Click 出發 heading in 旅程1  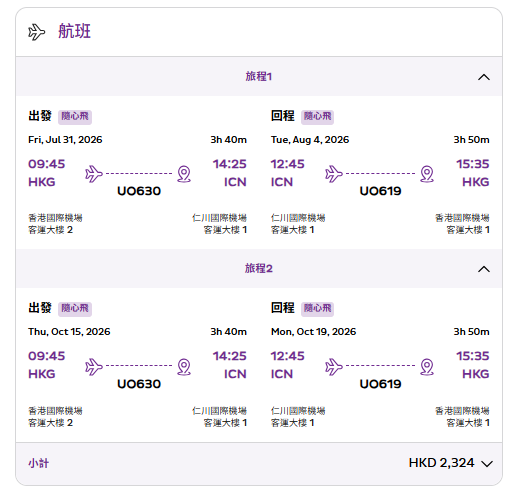coord(40,116)
